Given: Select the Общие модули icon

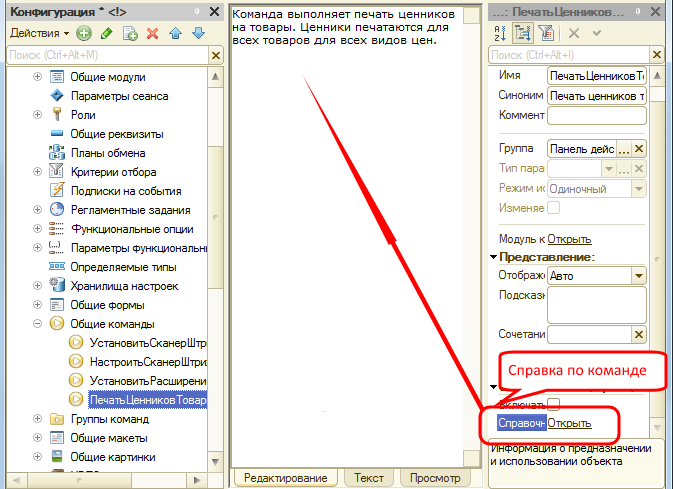Looking at the screenshot, I should [x=57, y=77].
